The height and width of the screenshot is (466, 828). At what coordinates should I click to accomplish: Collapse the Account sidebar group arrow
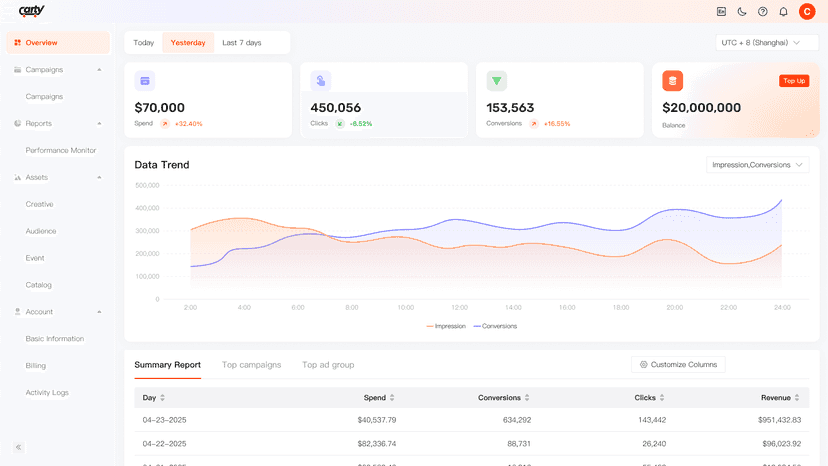click(x=99, y=312)
